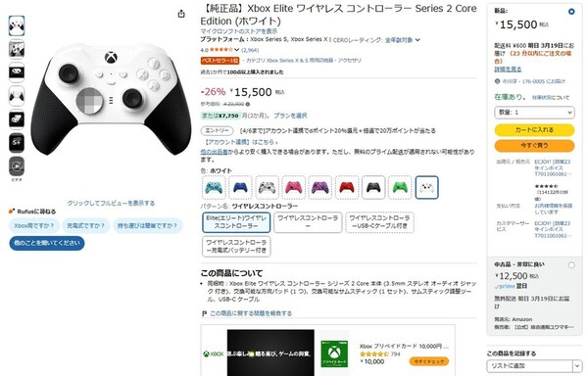Screen dimensions: 588x376
Task: Choose the Elite wireless controller pattern option
Action: pos(236,222)
